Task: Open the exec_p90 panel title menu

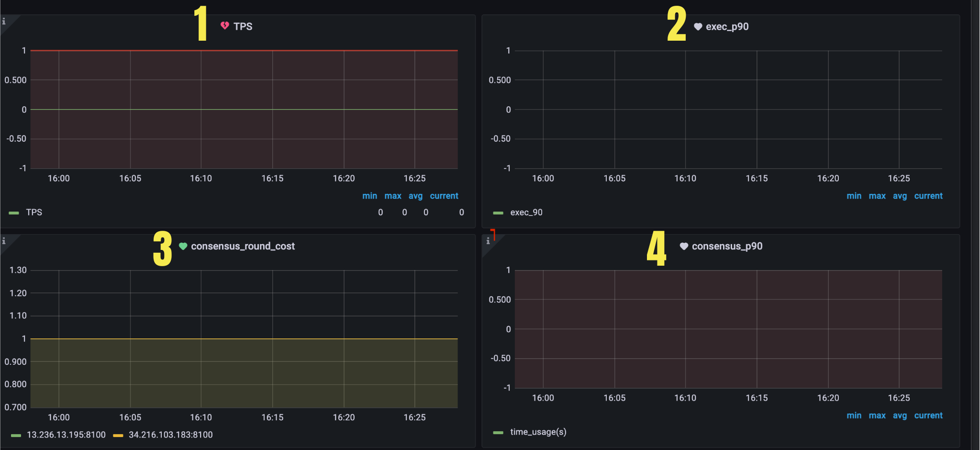Action: tap(727, 27)
